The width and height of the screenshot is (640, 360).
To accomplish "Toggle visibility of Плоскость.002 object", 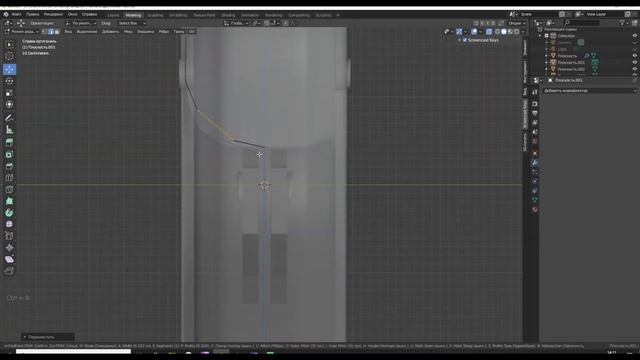I will (634, 69).
